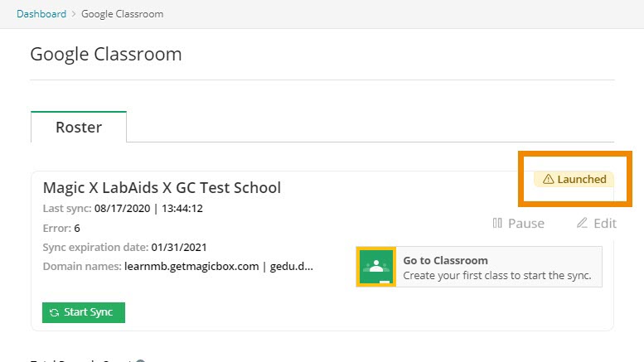644x362 pixels.
Task: Click the sync expiration date 01/31/2021
Action: (178, 247)
